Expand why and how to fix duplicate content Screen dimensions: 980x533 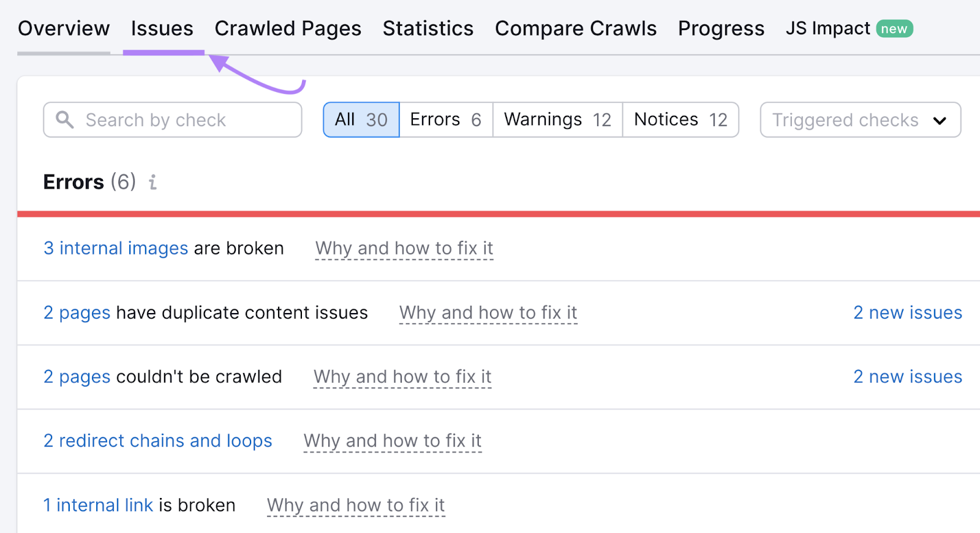pyautogui.click(x=488, y=312)
